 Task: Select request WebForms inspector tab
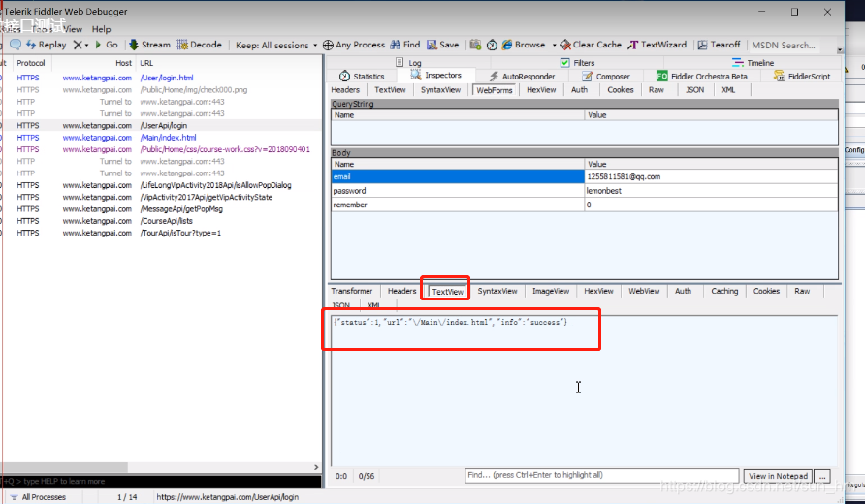pos(495,90)
